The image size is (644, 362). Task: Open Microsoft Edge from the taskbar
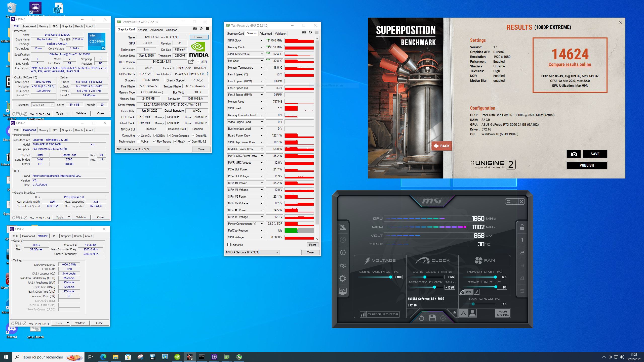pyautogui.click(x=103, y=357)
